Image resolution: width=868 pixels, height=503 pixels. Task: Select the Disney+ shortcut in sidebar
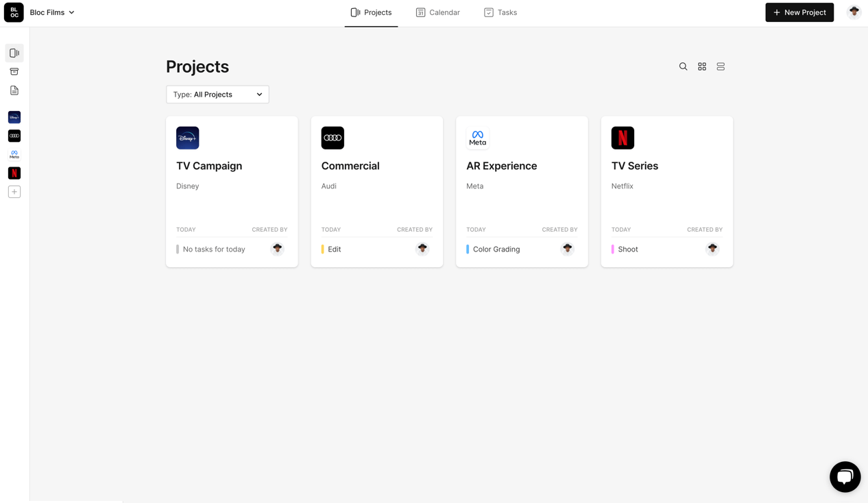(x=14, y=117)
